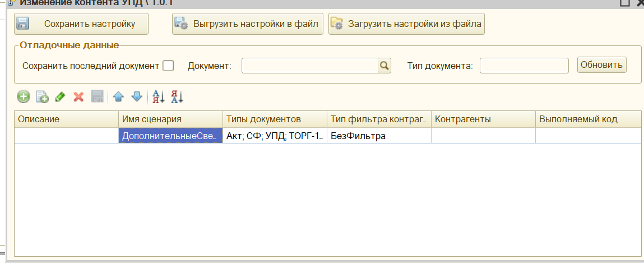This screenshot has width=644, height=268.
Task: Click the 'Документ' input field
Action: pos(309,66)
